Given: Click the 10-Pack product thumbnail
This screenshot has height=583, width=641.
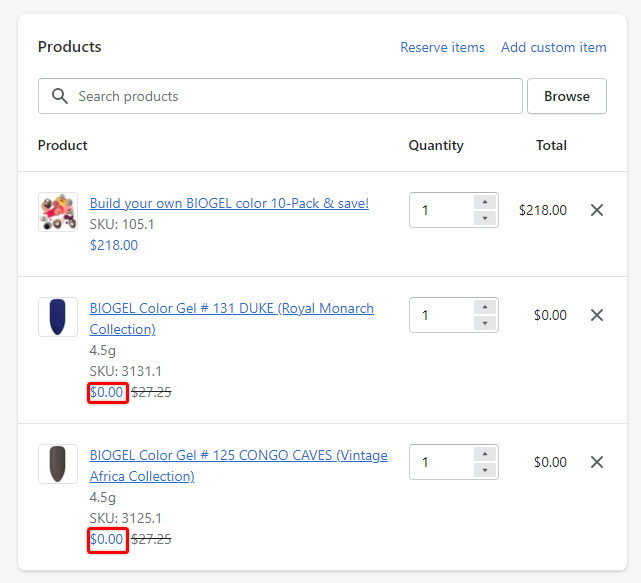Looking at the screenshot, I should pos(58,212).
